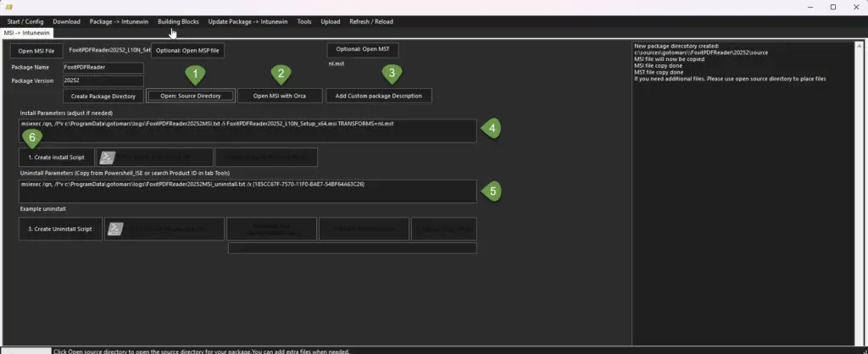
Task: Click the PowerShell icon beside Create Uninstall Script
Action: point(114,229)
